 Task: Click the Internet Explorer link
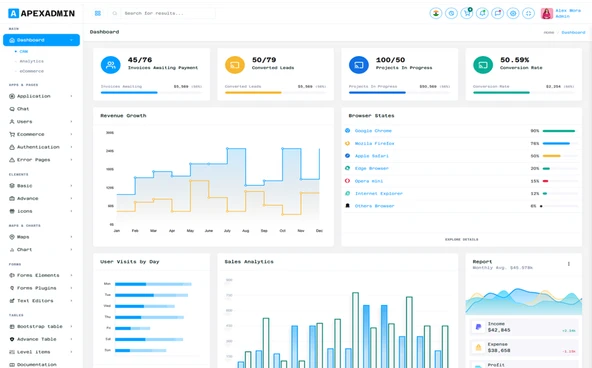tap(379, 194)
